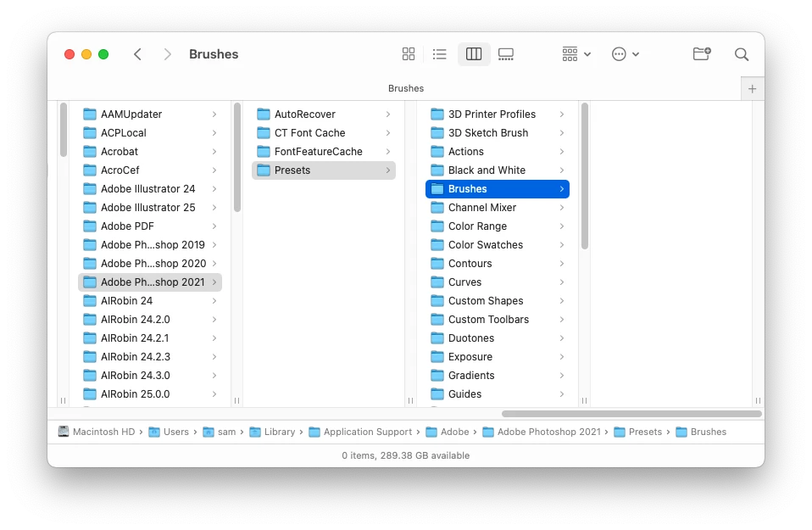Image resolution: width=812 pixels, height=530 pixels.
Task: Open Adobe Illustrator 24 folder
Action: [150, 188]
